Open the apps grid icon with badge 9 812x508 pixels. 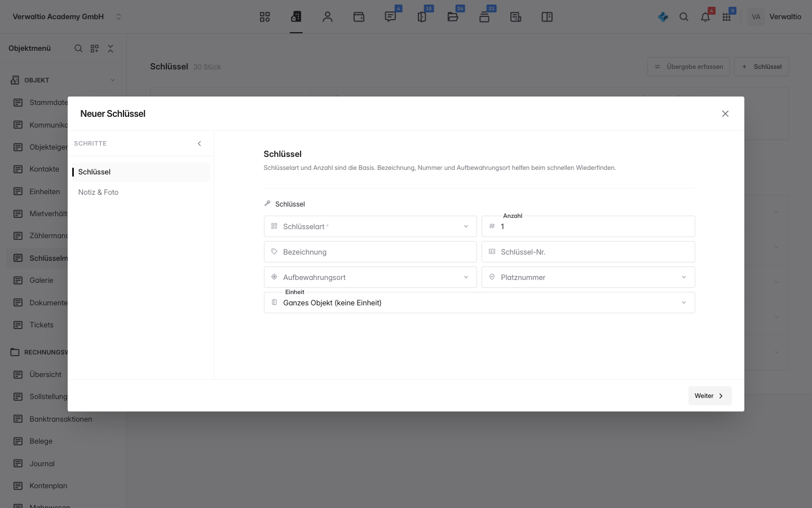726,17
